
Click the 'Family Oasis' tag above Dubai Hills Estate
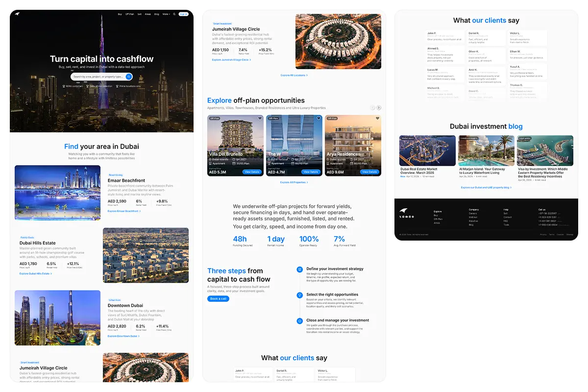(x=27, y=237)
